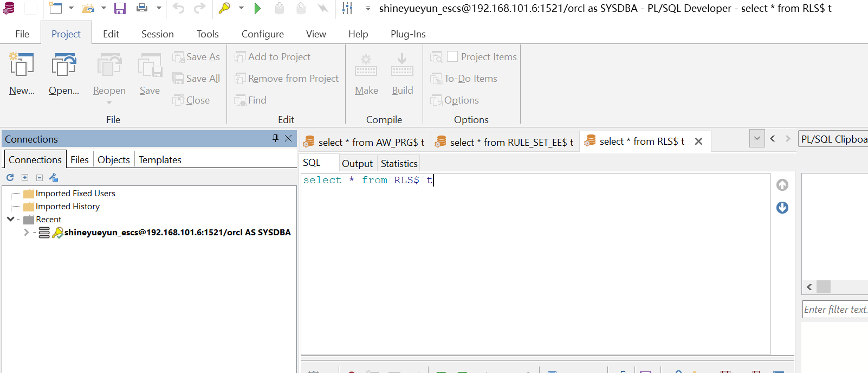Click the New... project button

click(22, 74)
